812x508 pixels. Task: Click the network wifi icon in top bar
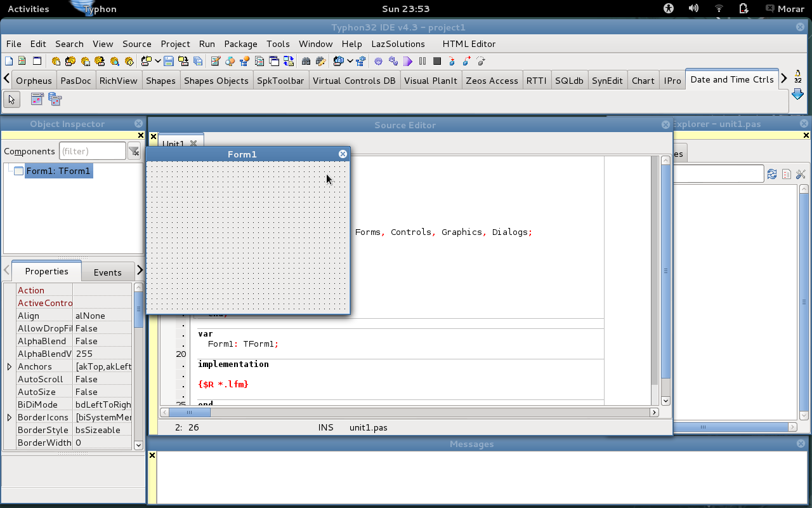tap(719, 9)
